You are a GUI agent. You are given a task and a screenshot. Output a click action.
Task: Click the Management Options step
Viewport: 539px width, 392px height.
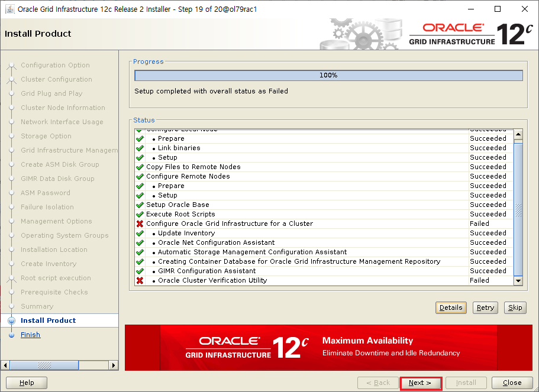[56, 221]
